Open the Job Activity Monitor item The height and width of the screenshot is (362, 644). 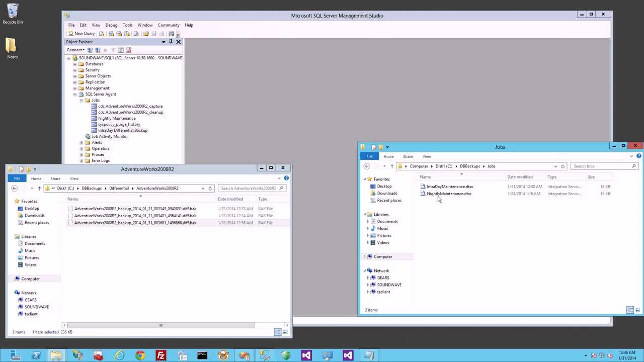[110, 136]
